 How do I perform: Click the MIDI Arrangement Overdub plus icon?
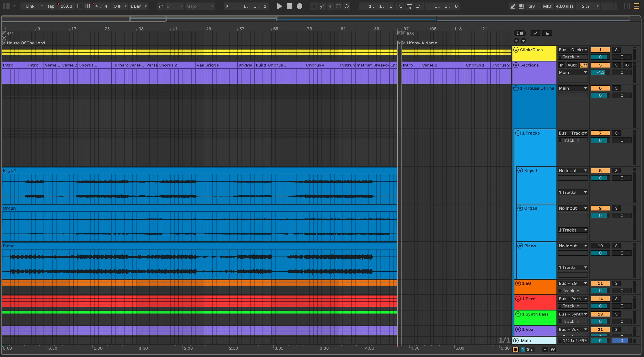(x=314, y=6)
